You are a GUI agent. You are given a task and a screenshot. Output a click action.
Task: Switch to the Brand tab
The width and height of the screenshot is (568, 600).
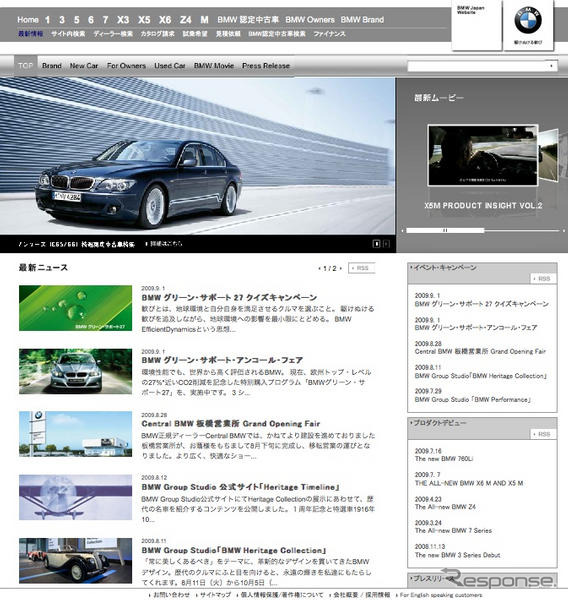point(52,66)
